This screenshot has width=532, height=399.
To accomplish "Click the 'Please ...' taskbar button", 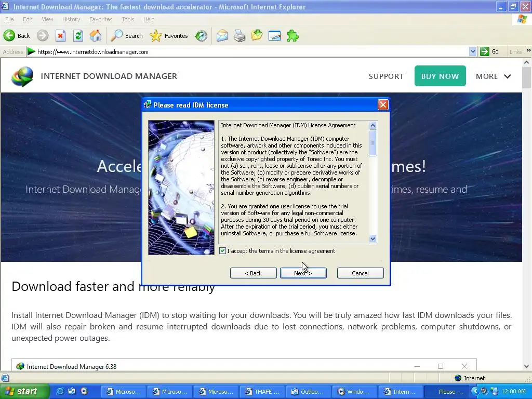I will pos(446,392).
